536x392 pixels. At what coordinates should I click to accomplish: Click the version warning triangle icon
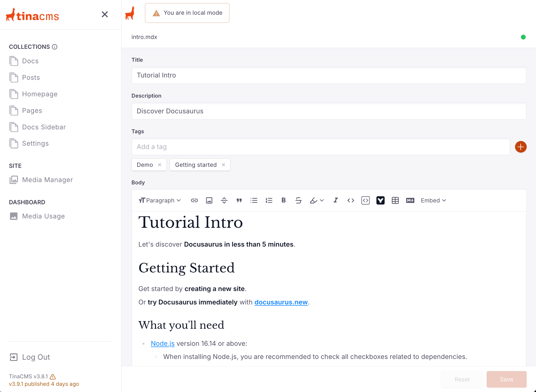click(x=53, y=377)
